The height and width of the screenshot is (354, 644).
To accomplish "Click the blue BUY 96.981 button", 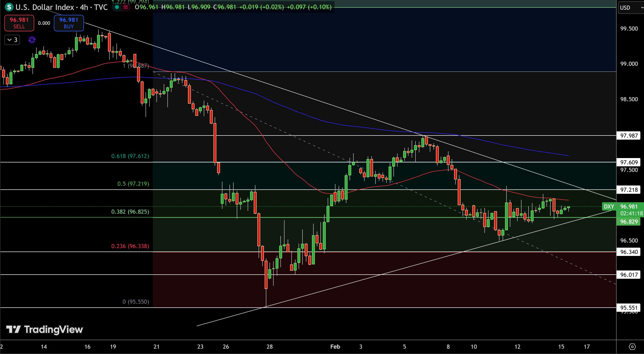I will point(69,23).
